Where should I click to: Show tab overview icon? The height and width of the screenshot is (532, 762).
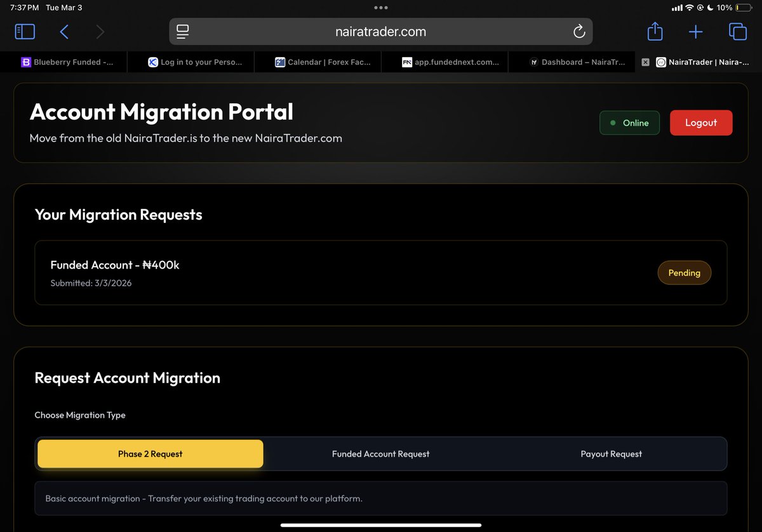(738, 32)
